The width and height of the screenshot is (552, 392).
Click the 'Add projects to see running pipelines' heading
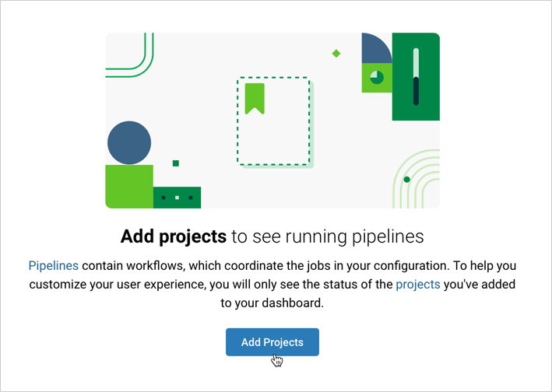(x=272, y=236)
